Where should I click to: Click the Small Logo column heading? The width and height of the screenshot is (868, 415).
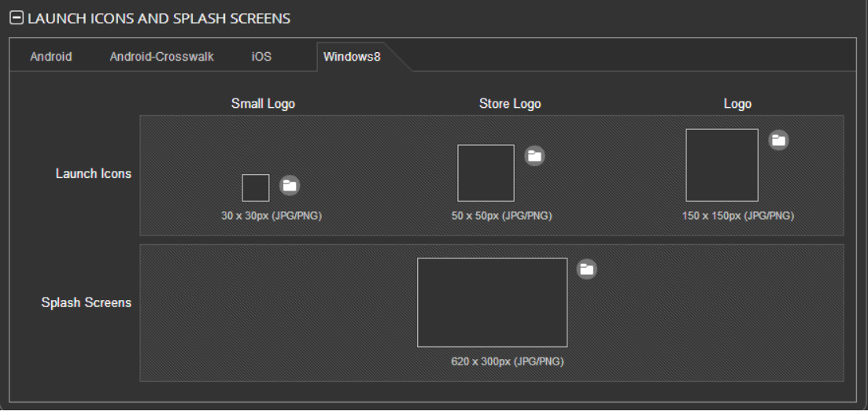pyautogui.click(x=263, y=104)
